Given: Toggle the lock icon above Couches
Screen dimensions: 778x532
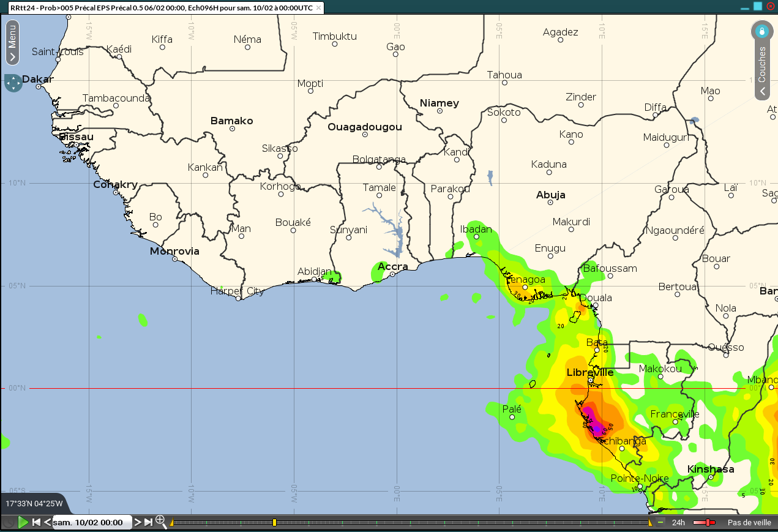Looking at the screenshot, I should click(761, 30).
